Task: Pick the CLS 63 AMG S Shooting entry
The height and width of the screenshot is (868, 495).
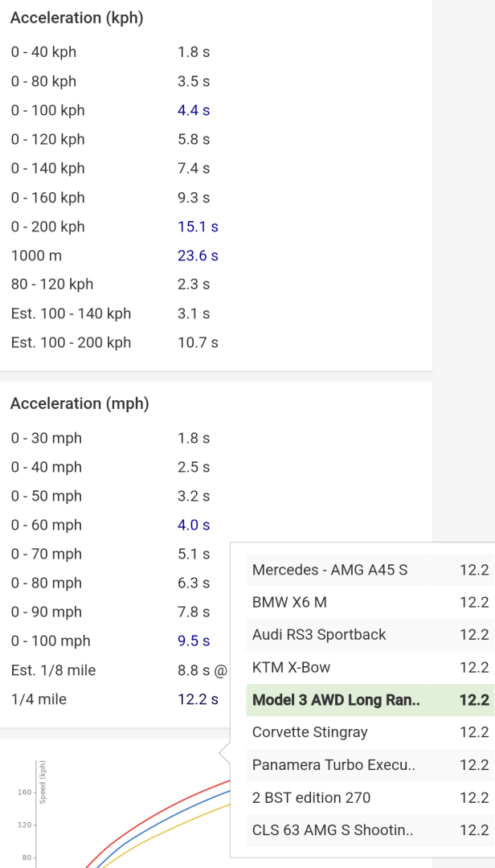Action: coord(332,829)
